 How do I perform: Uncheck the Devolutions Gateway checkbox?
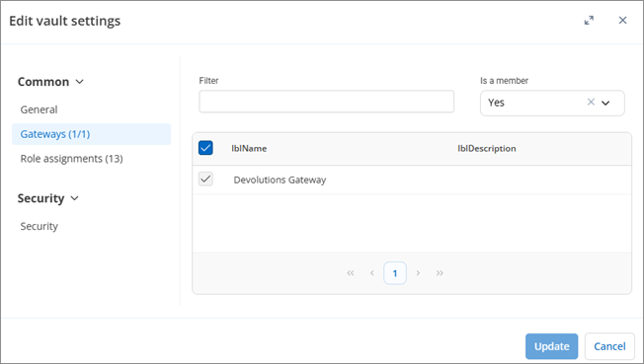205,179
